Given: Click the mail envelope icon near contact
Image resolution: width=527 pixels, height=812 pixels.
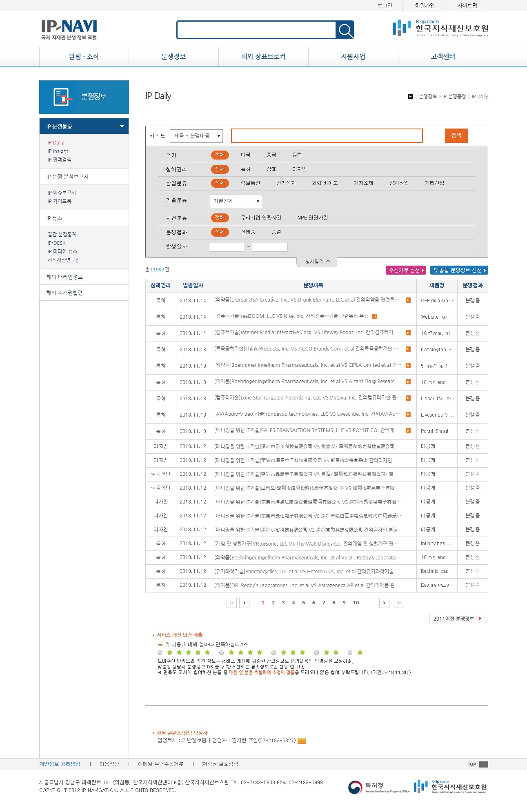Looking at the screenshot, I should (302, 741).
